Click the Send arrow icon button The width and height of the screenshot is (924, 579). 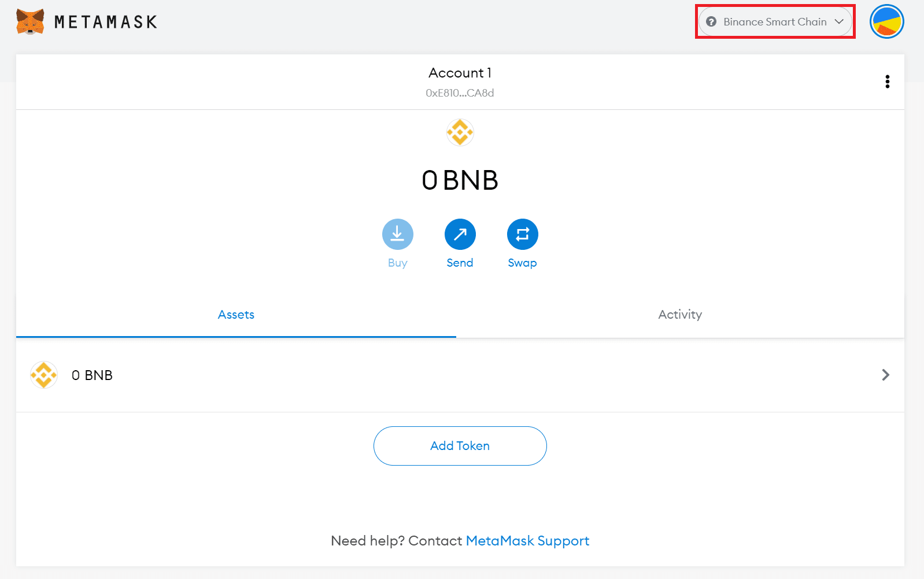(460, 234)
